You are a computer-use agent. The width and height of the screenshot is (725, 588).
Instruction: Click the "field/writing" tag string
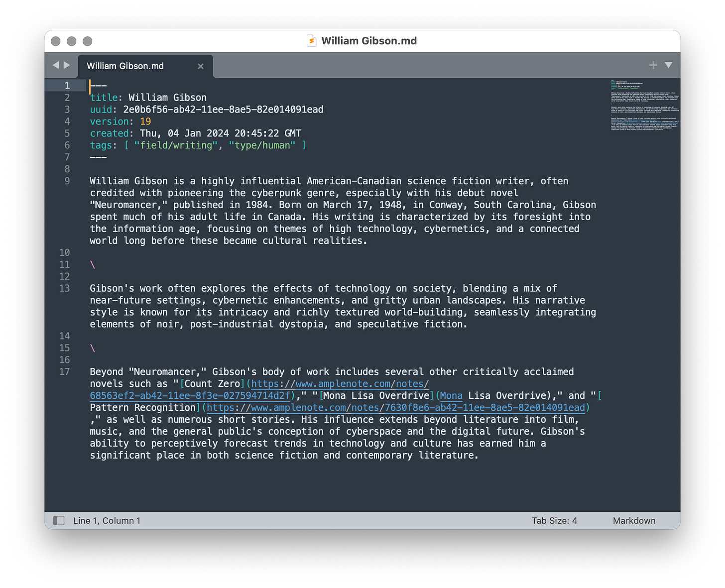[x=176, y=145]
